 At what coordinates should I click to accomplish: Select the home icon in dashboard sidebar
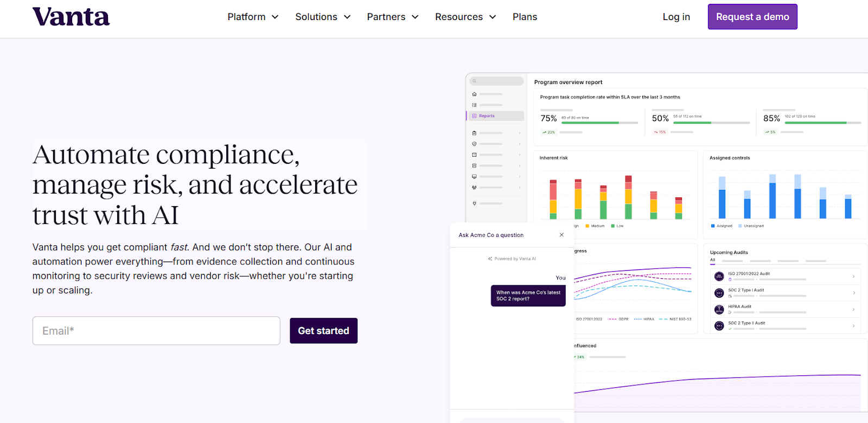474,94
